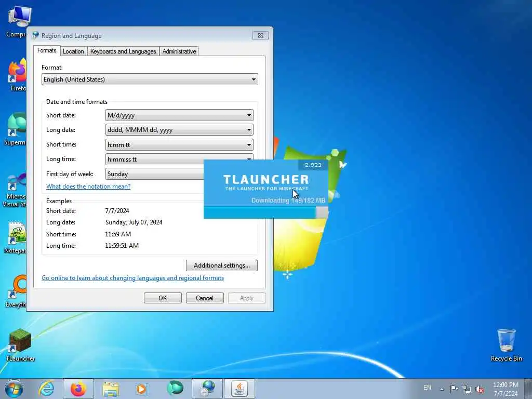Open the Recycle Bin on desktop
Image resolution: width=532 pixels, height=399 pixels.
coord(506,345)
